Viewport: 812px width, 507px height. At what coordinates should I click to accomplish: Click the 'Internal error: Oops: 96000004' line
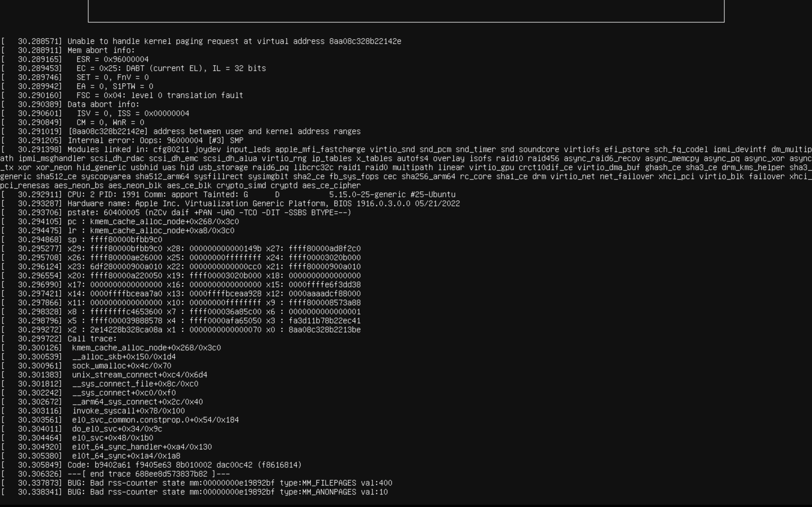point(155,141)
